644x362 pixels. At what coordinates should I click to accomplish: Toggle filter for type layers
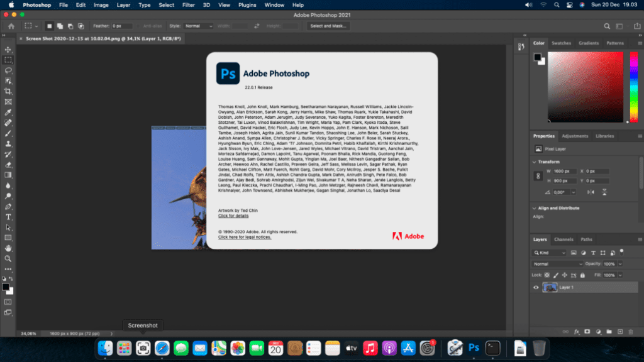[x=593, y=253]
